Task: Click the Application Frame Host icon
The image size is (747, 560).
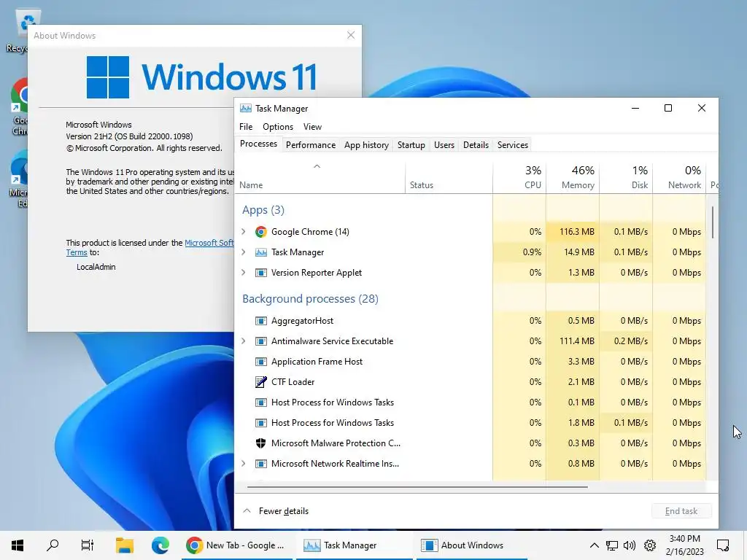Action: pos(260,362)
